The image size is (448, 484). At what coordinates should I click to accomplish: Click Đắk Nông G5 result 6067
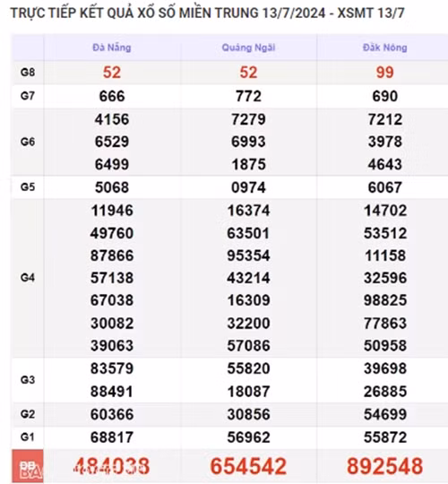tap(384, 187)
